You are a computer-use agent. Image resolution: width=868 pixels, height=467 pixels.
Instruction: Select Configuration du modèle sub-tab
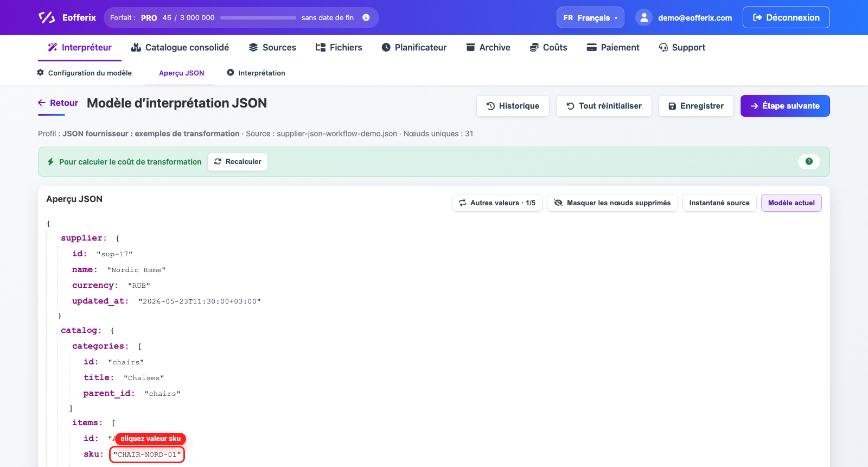(85, 73)
